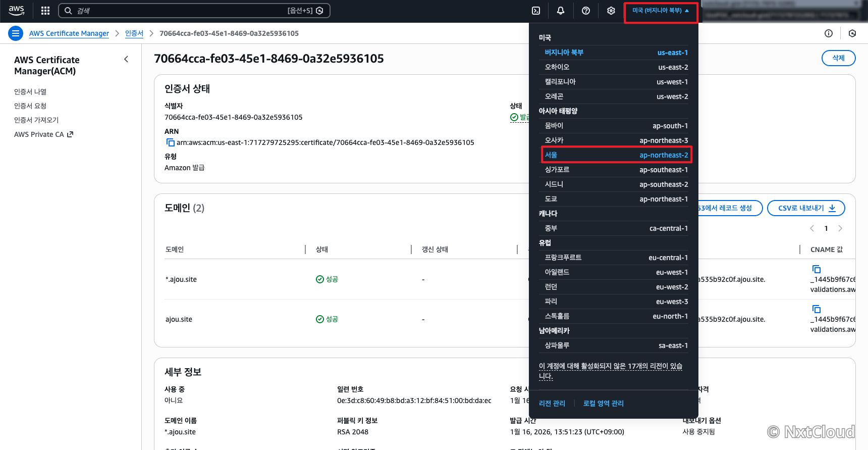Open the settings gear icon
Viewport: 868px width, 450px height.
click(x=611, y=11)
